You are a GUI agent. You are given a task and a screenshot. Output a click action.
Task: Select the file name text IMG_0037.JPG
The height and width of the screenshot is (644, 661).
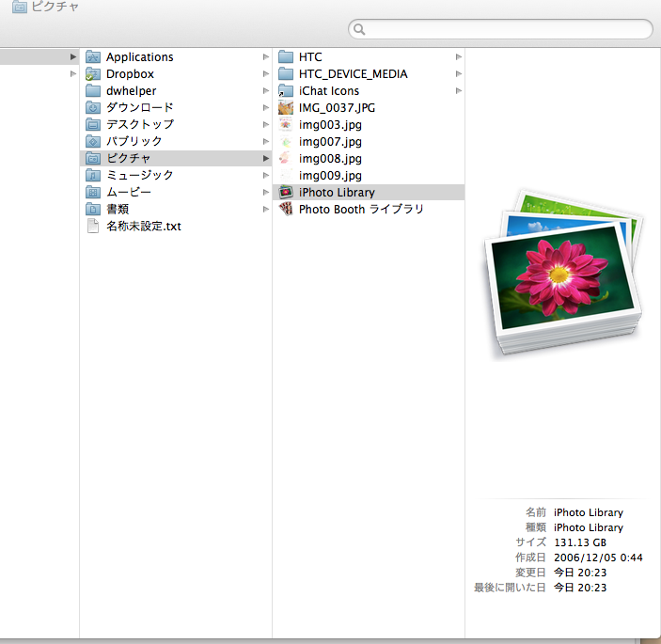coord(337,108)
